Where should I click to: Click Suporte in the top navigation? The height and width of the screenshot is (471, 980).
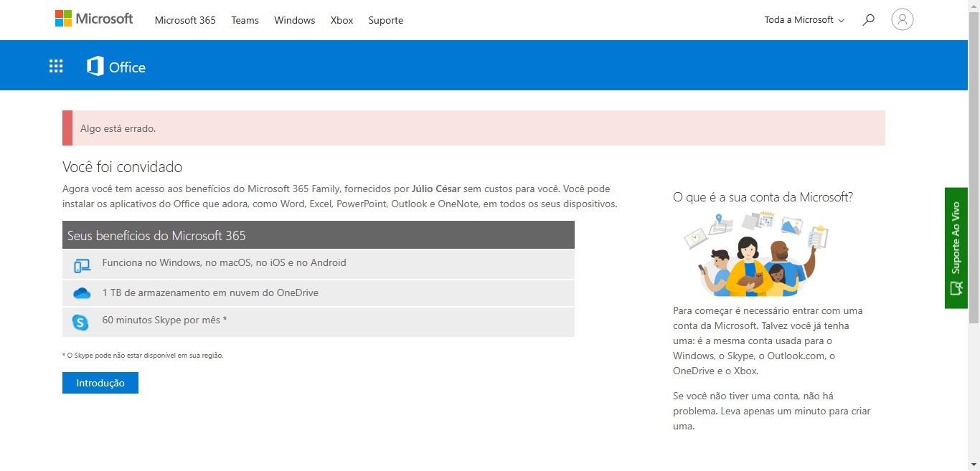tap(386, 20)
